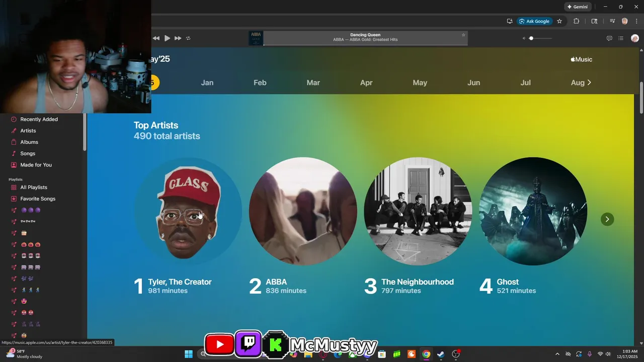Open the Chrome profile avatar
The height and width of the screenshot is (362, 644).
coord(625,21)
